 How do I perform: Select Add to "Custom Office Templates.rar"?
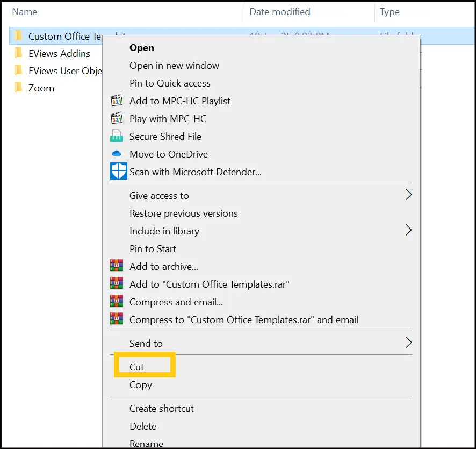tap(209, 284)
